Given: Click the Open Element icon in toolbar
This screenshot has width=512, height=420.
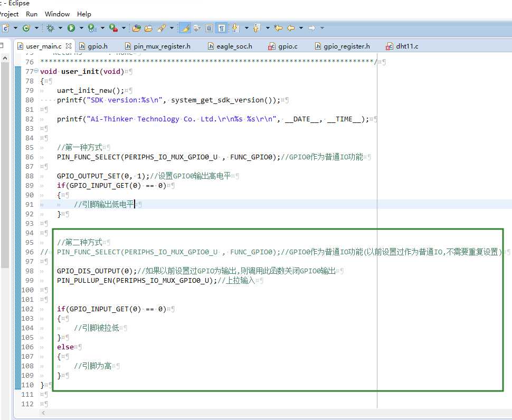Looking at the screenshot, I should pos(137,28).
